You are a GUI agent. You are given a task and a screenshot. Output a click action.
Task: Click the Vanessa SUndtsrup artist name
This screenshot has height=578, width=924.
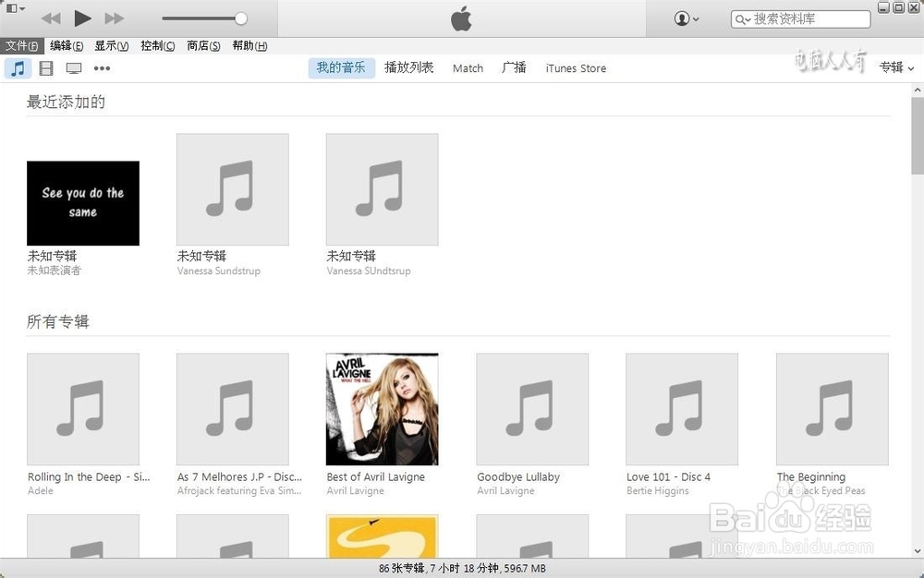369,271
